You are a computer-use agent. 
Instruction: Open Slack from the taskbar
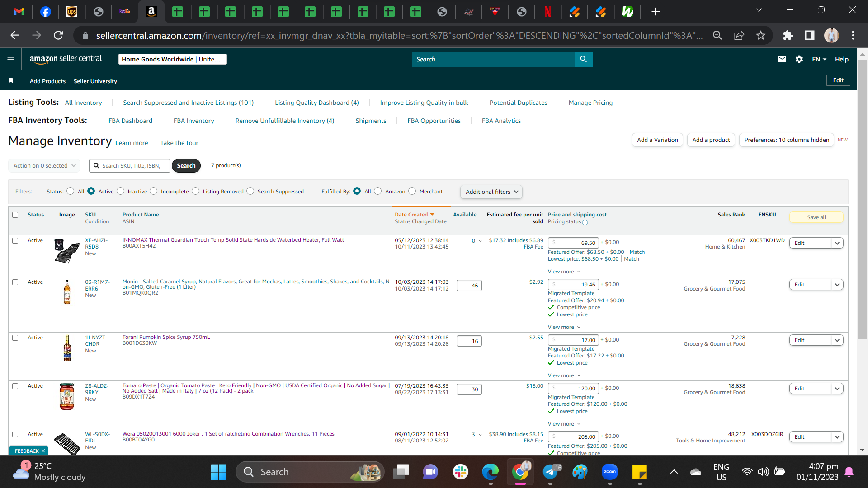[x=460, y=472]
